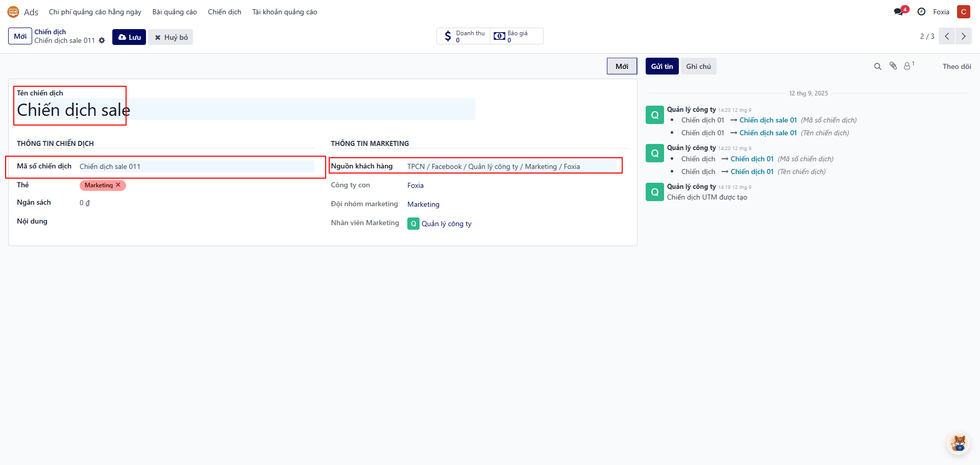
Task: Click the Huỷ bỏ discard button
Action: (x=171, y=37)
